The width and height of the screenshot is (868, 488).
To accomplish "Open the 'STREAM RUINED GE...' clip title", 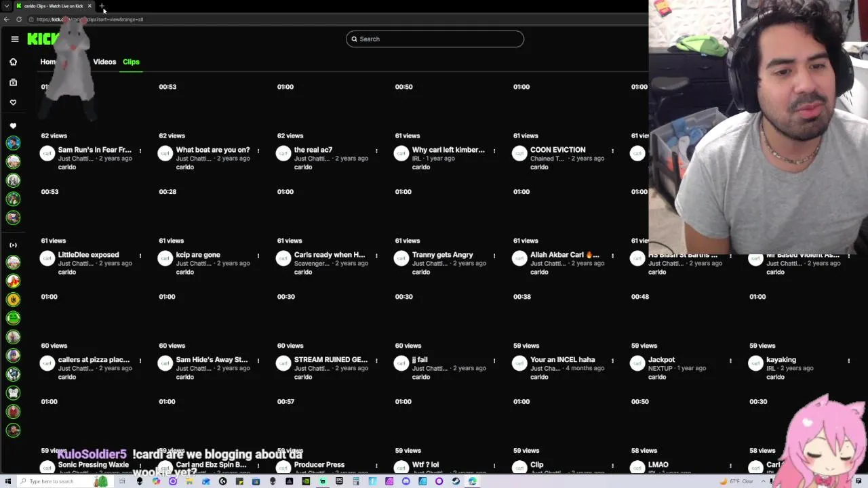I will point(331,360).
